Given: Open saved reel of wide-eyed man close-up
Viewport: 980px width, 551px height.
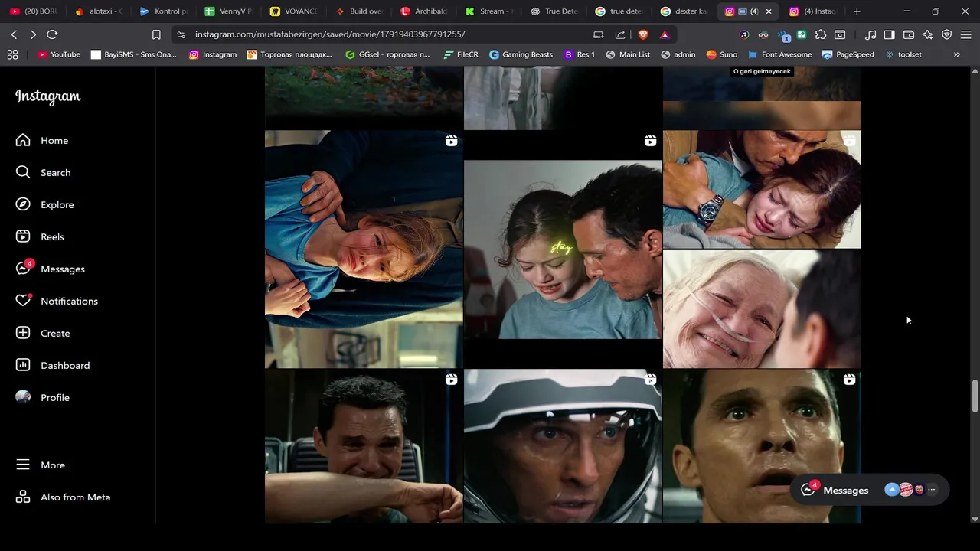Looking at the screenshot, I should [762, 447].
